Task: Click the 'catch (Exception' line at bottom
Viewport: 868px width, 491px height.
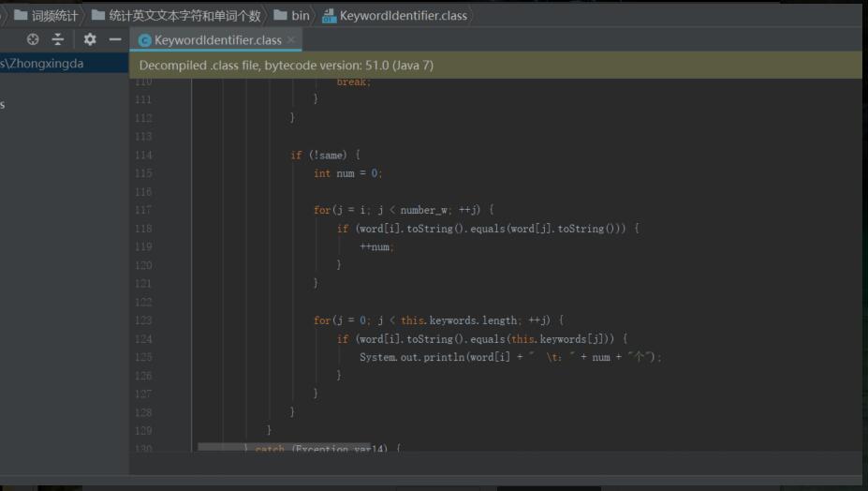Action: click(322, 448)
